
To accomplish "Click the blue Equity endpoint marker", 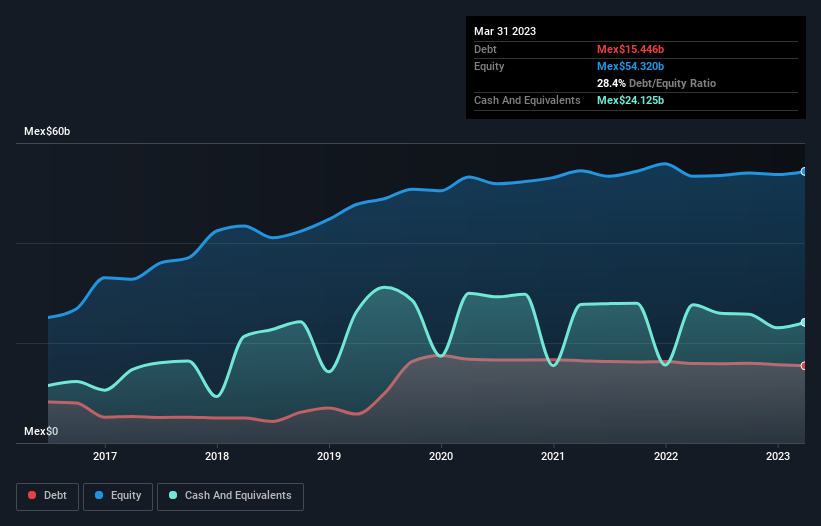I will [804, 172].
